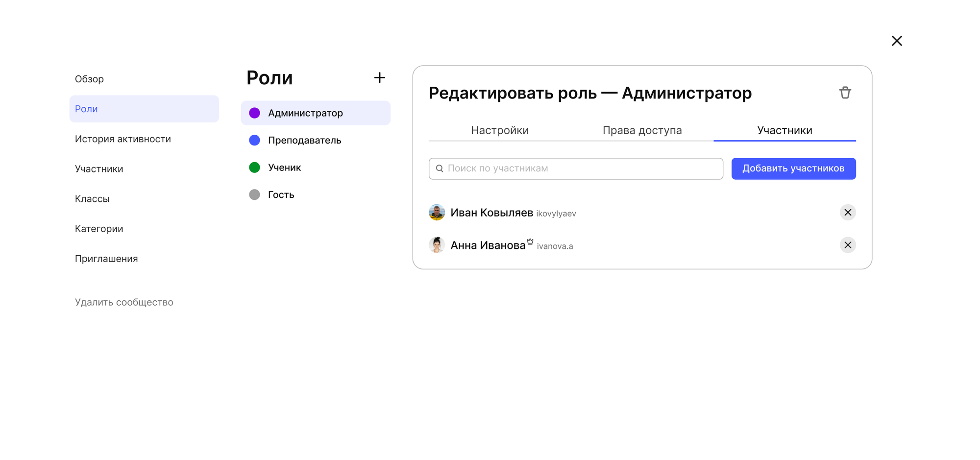Click the Роли heading
Screen dimensions: 980x460
coord(269,78)
